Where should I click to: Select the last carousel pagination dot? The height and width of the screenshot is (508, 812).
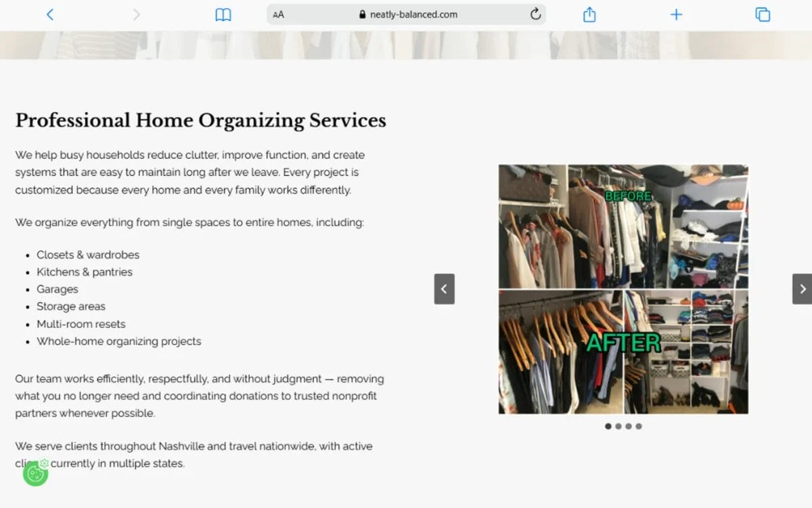tap(638, 426)
